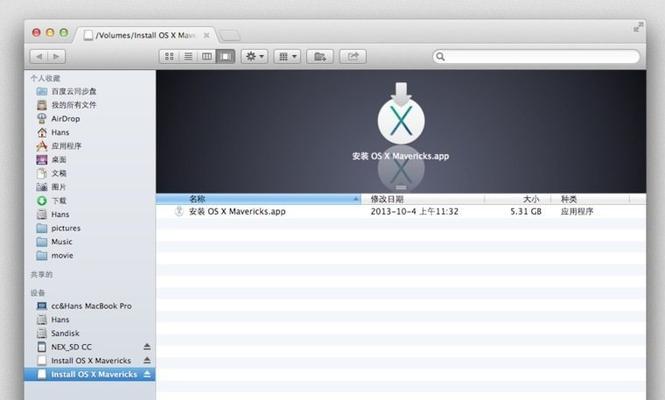Image resolution: width=665 pixels, height=400 pixels.
Task: Click the new folder toolbar button
Action: 320,56
